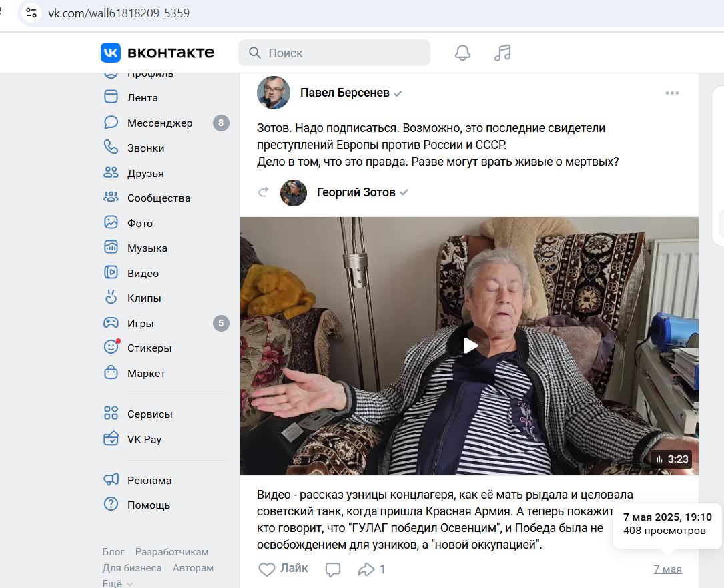Click the VK Pay wallet icon
This screenshot has width=724, height=588.
click(111, 439)
